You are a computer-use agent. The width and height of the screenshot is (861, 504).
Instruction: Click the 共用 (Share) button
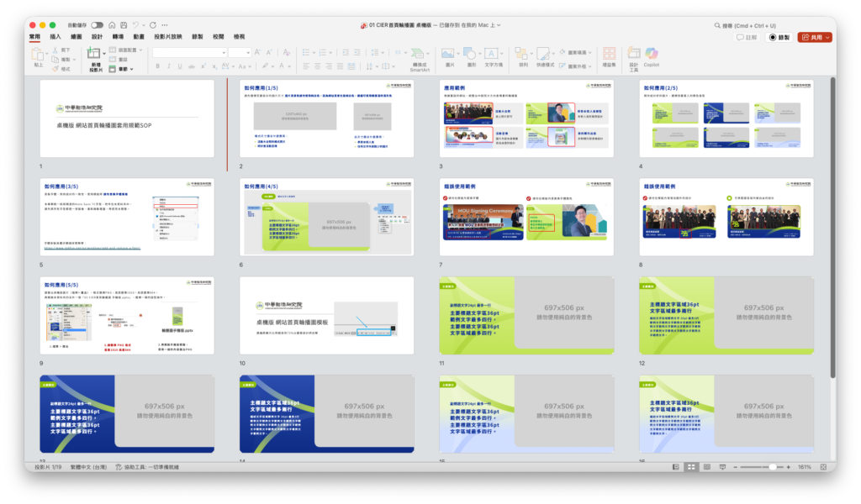815,37
